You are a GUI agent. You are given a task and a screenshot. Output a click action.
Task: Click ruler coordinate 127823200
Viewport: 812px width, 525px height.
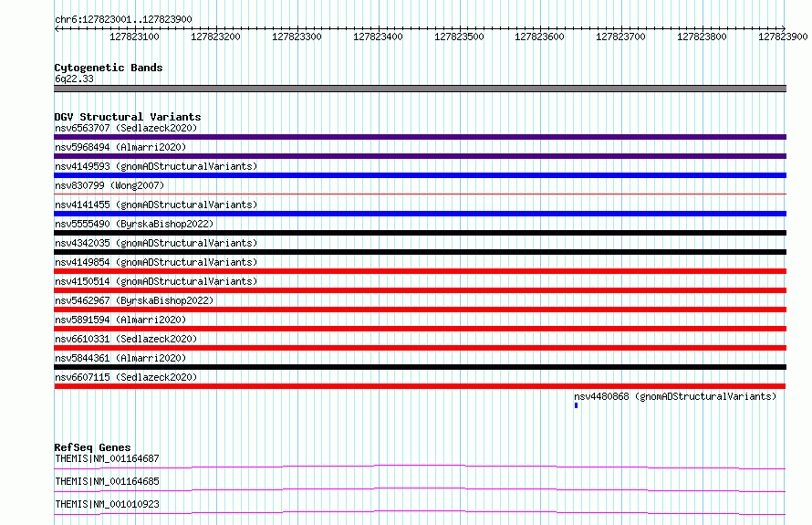[x=215, y=37]
